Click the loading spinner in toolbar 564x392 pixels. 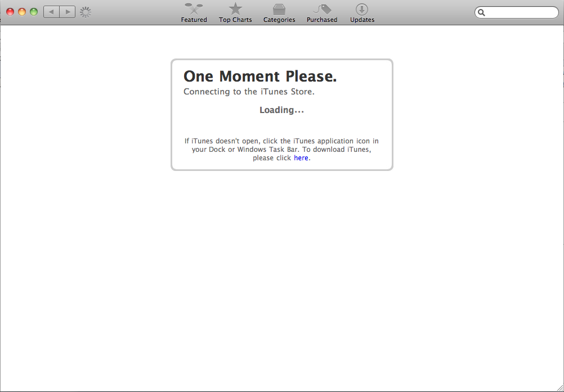[x=86, y=12]
